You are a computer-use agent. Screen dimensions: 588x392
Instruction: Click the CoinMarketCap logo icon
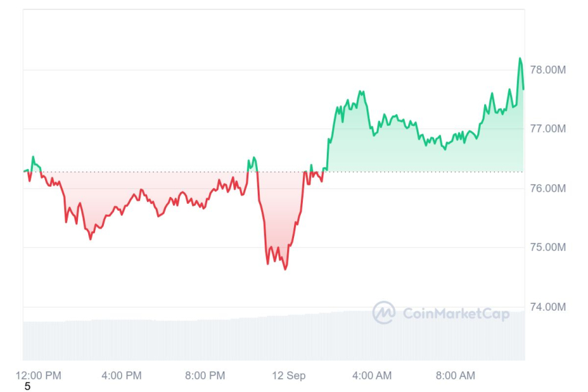384,313
